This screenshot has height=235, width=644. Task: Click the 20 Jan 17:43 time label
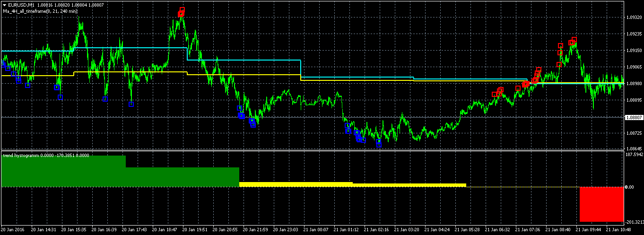pos(135,230)
